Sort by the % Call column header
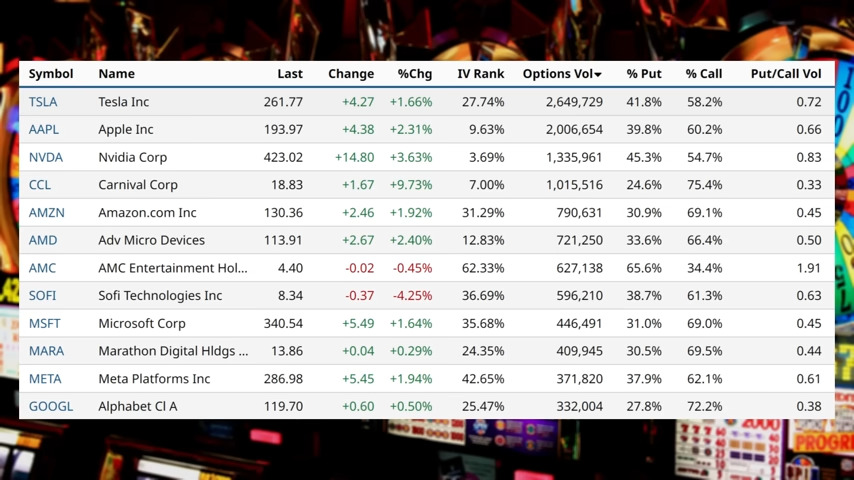Image resolution: width=854 pixels, height=480 pixels. (x=704, y=74)
